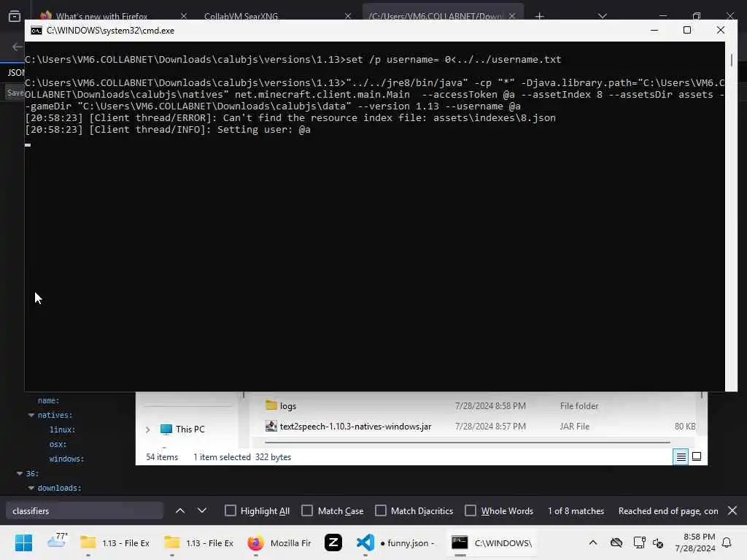Show hidden system tray icons

(x=592, y=542)
